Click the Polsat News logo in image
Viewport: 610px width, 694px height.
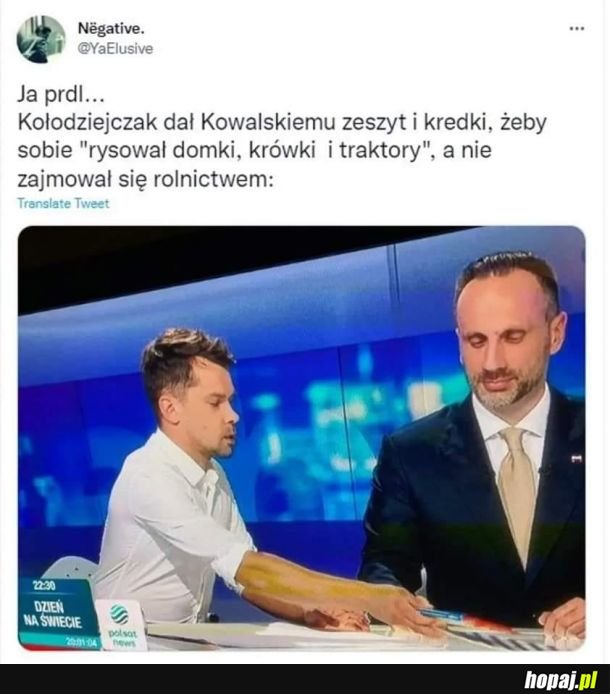[121, 625]
